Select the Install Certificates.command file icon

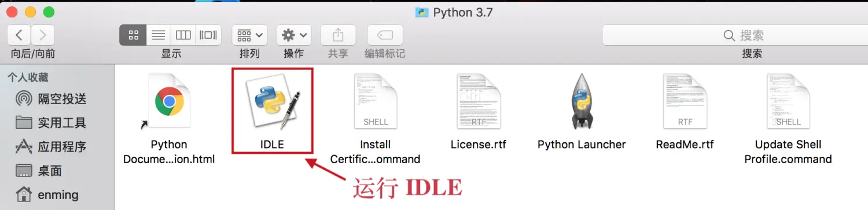point(376,102)
